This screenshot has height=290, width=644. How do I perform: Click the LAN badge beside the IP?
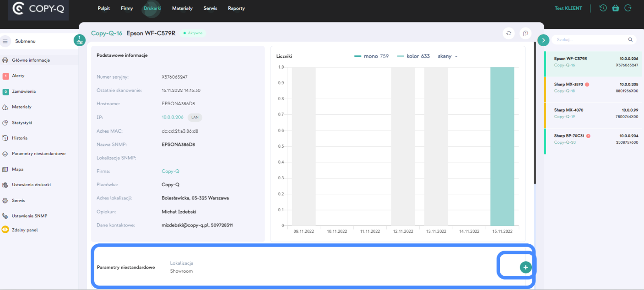point(195,118)
